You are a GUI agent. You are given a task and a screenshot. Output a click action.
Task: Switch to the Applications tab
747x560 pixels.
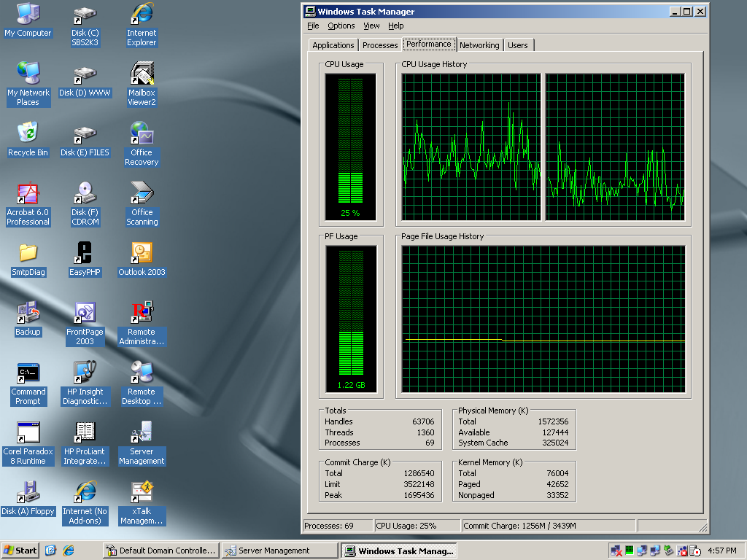[x=333, y=45]
